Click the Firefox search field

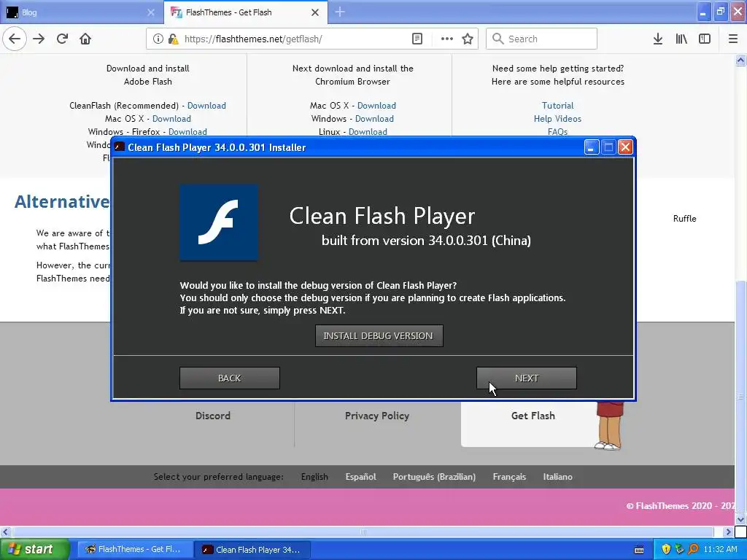coord(541,39)
